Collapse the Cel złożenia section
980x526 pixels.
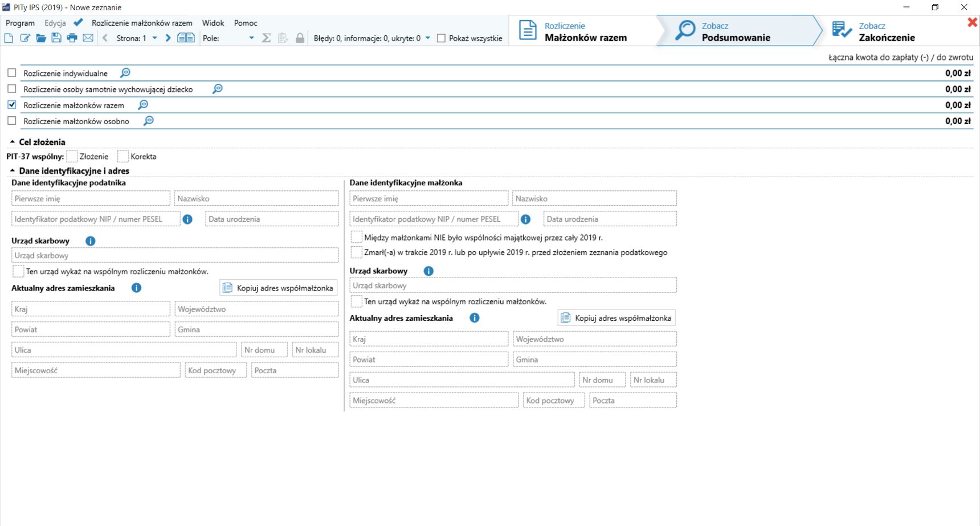pyautogui.click(x=13, y=142)
